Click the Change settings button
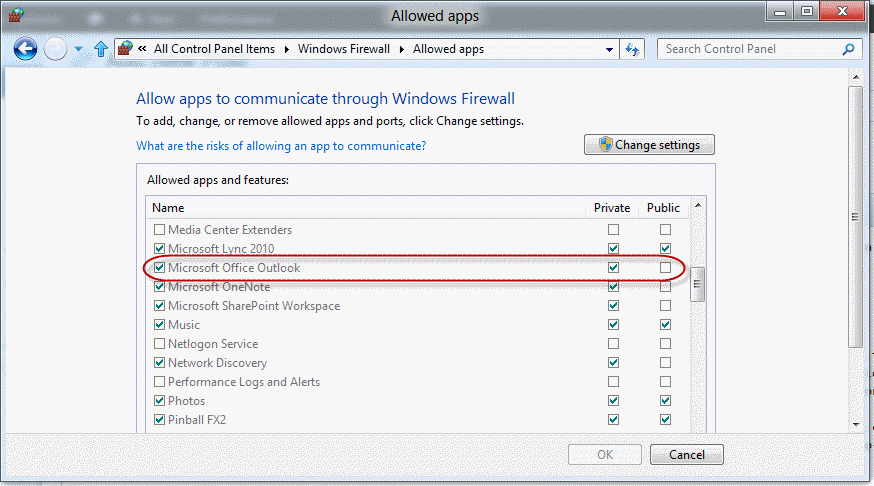 (649, 145)
